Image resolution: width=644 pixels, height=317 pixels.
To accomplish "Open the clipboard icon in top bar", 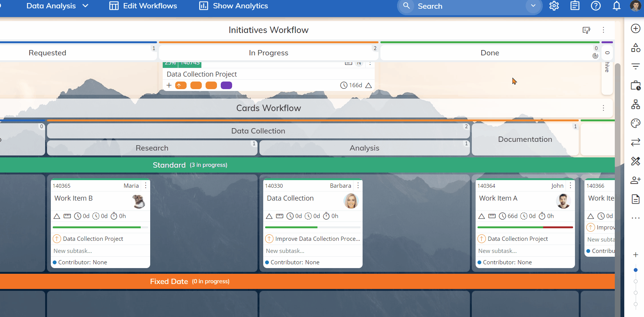I will [575, 6].
